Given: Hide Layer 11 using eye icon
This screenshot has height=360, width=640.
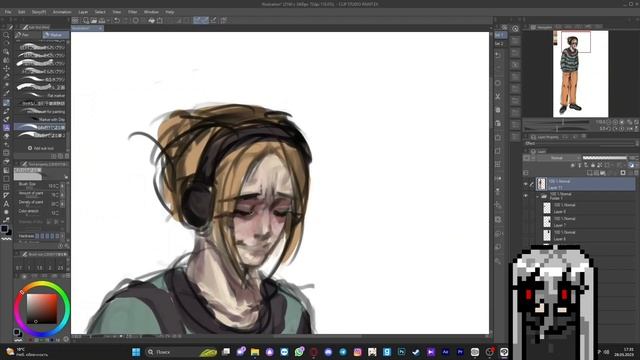Looking at the screenshot, I should pos(525,184).
